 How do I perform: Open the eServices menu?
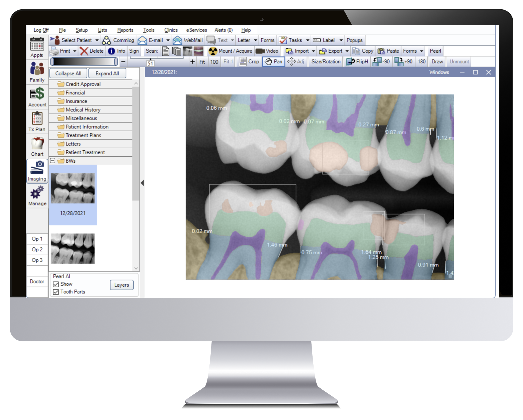click(196, 30)
